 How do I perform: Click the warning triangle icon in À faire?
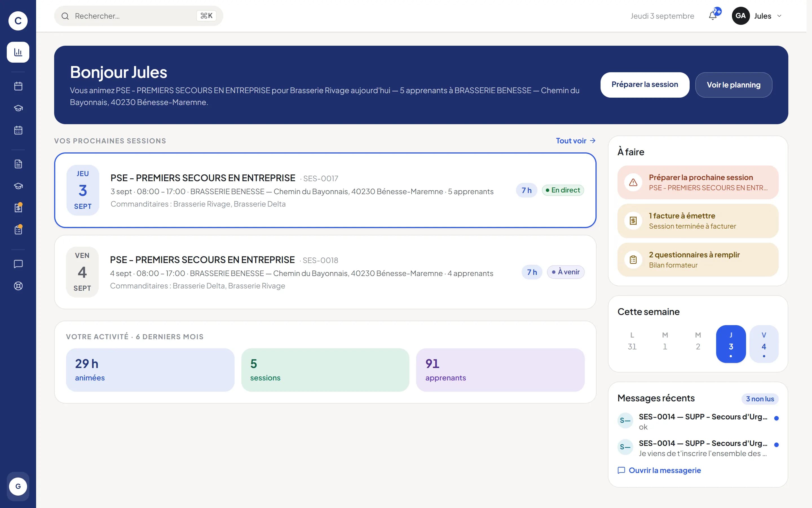633,182
